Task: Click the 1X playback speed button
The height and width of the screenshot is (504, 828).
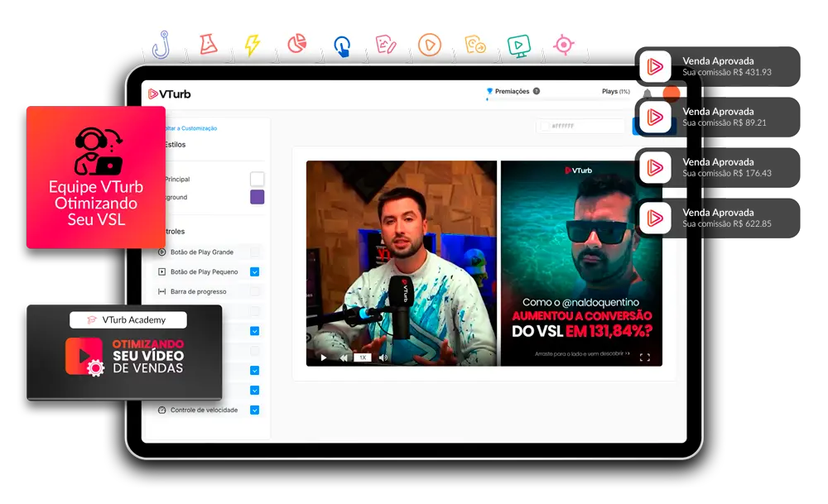Action: pos(363,358)
